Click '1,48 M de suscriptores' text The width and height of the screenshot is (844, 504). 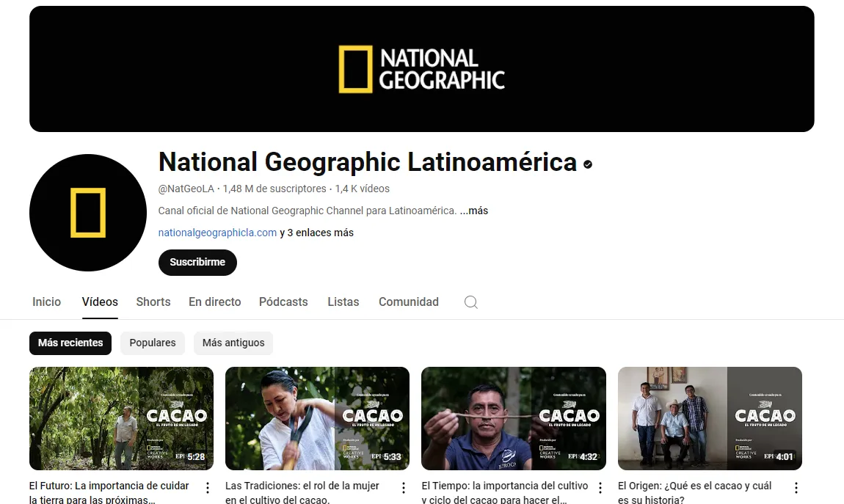click(274, 189)
